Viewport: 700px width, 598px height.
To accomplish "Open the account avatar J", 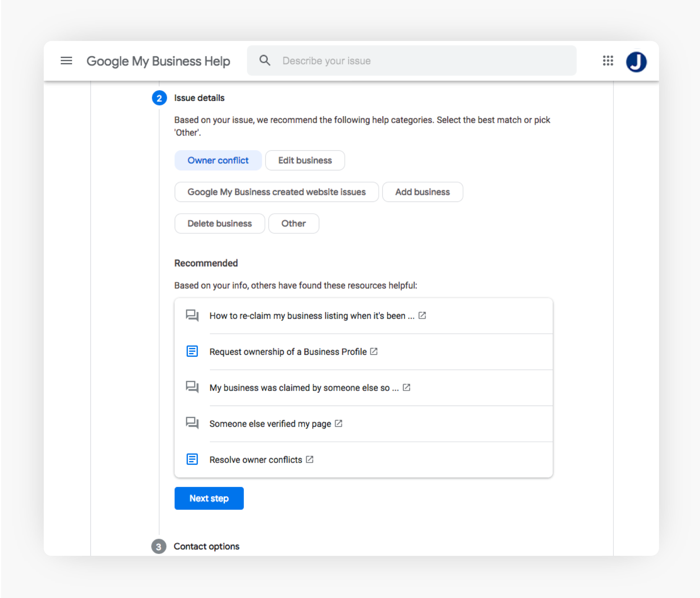I will 636,62.
